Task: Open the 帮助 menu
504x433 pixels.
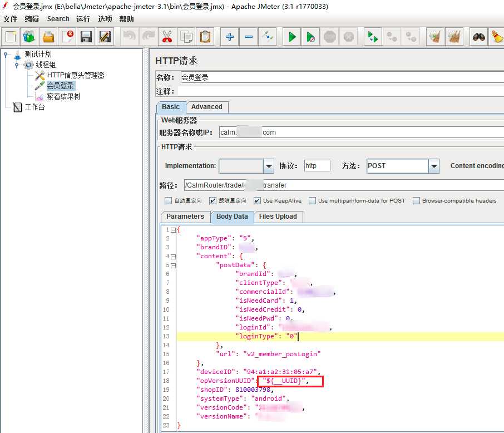Action: coord(126,19)
